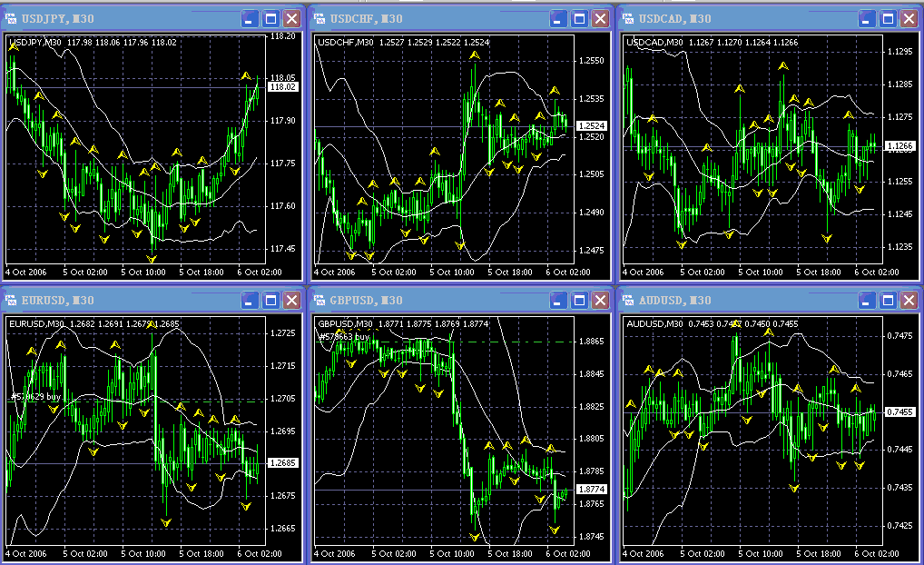Click the USDCHF window chart icon
924x565 pixels.
point(319,19)
